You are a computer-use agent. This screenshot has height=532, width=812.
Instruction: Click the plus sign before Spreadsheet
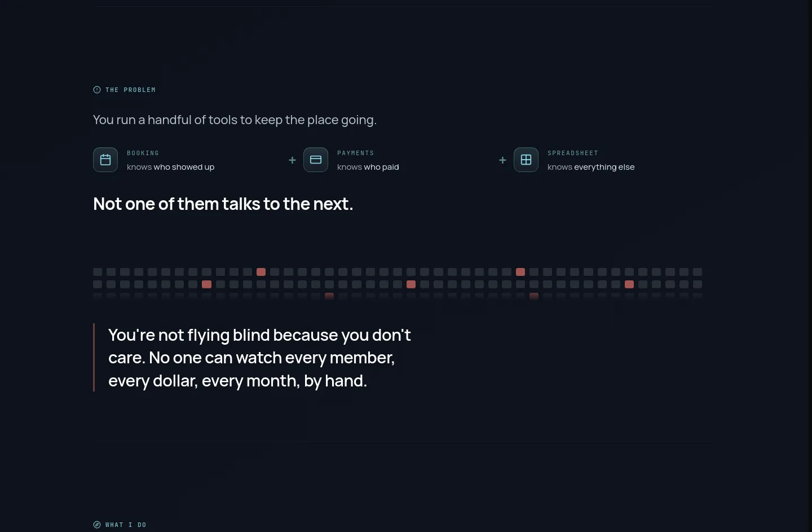point(502,160)
